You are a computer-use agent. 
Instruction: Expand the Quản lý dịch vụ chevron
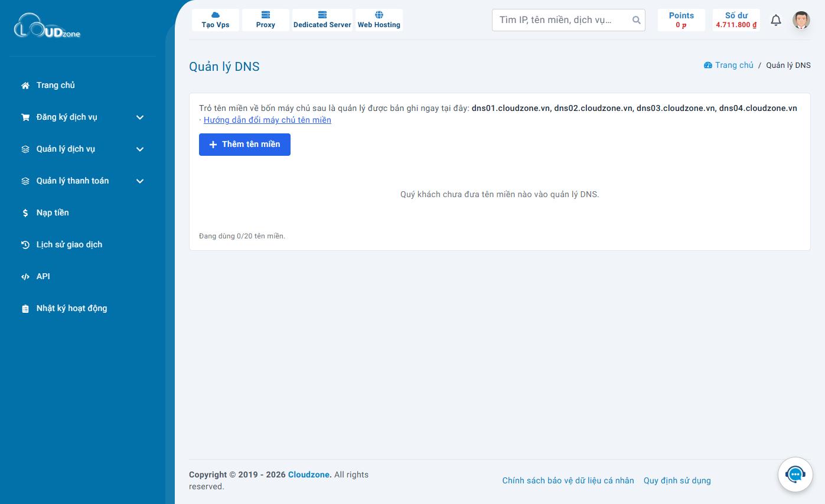tap(140, 149)
